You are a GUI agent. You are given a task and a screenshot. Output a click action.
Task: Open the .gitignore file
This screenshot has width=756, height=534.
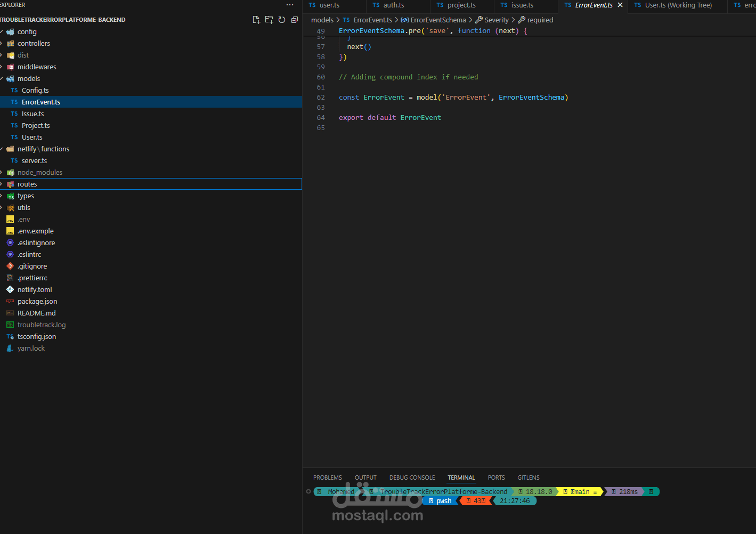pyautogui.click(x=151, y=266)
